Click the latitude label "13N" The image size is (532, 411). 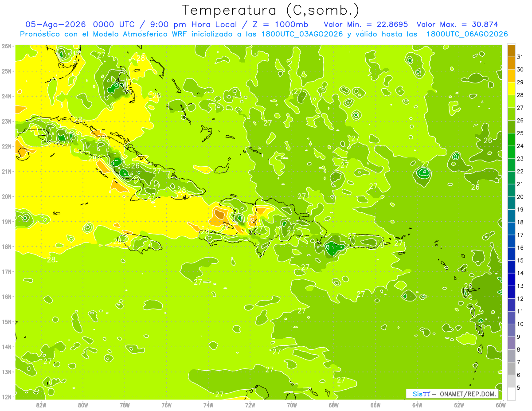pos(7,372)
